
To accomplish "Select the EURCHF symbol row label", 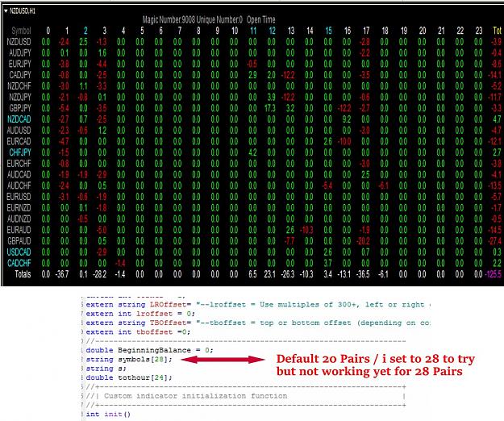I will tap(19, 164).
